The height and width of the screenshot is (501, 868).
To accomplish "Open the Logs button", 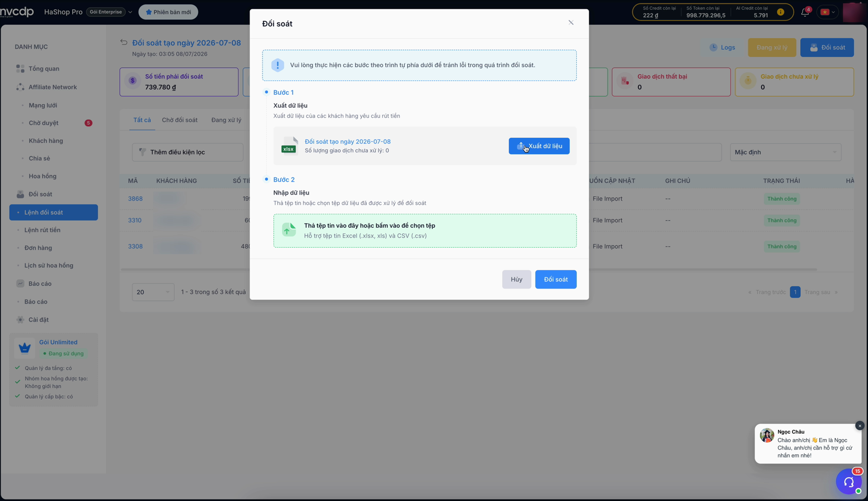I will pos(722,47).
